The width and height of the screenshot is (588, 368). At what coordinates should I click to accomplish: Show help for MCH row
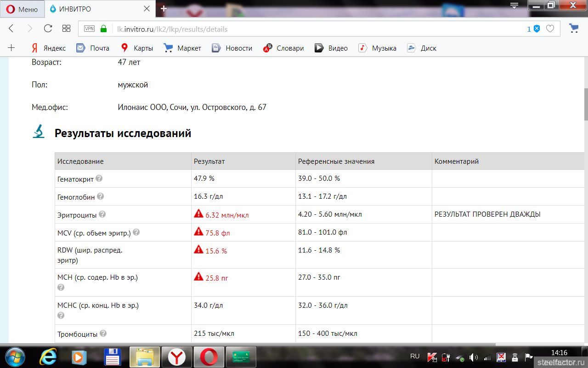pos(61,287)
